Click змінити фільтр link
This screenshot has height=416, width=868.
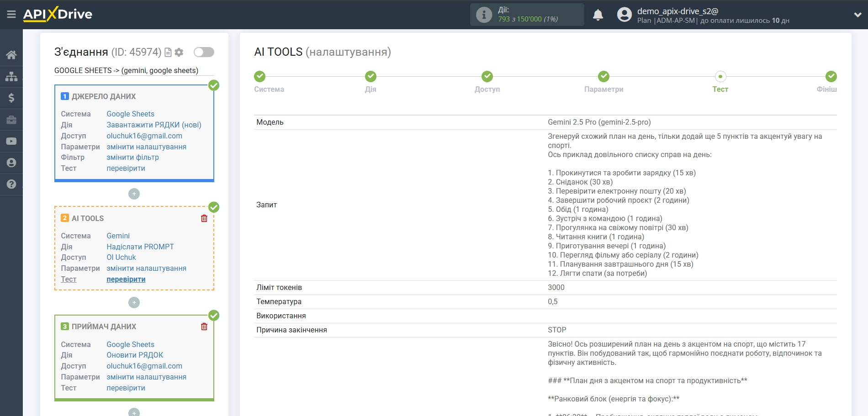[x=132, y=157]
